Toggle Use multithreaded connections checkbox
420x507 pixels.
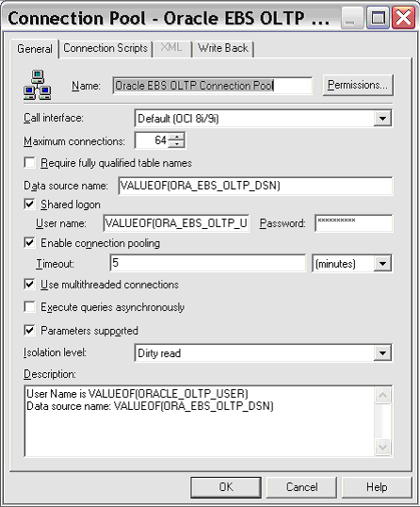point(30,285)
